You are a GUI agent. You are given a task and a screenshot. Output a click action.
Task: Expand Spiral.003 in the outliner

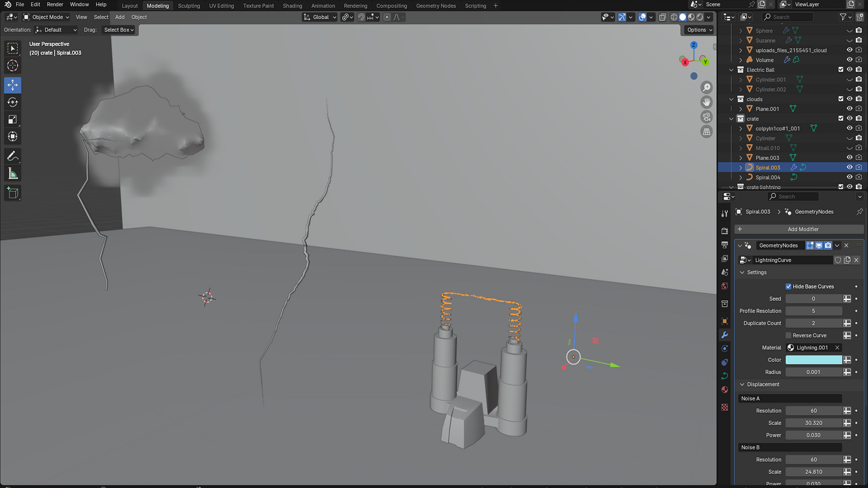pos(741,168)
